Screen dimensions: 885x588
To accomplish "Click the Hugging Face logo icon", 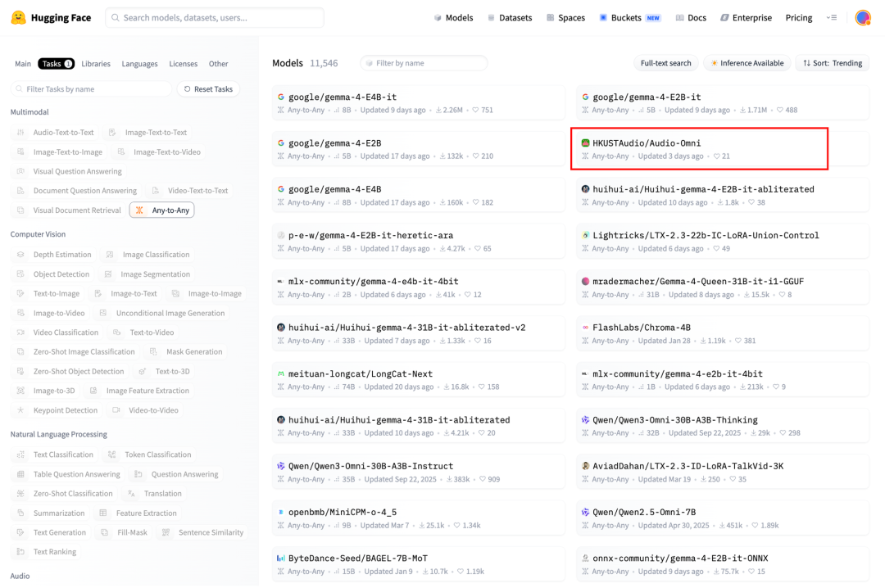I will [x=19, y=17].
